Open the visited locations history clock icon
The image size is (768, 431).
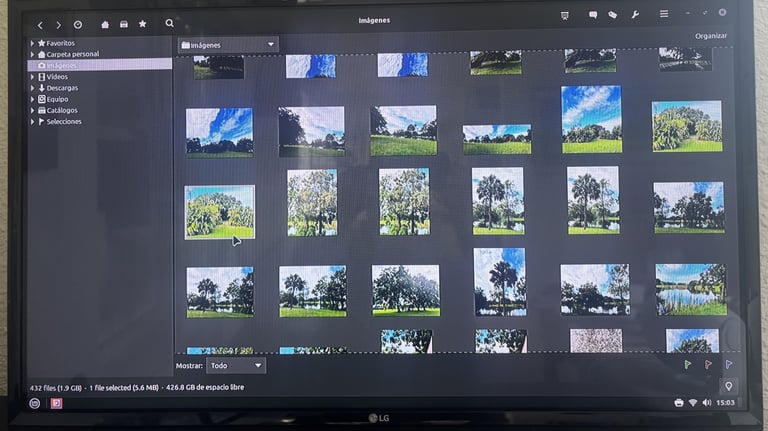tap(78, 24)
